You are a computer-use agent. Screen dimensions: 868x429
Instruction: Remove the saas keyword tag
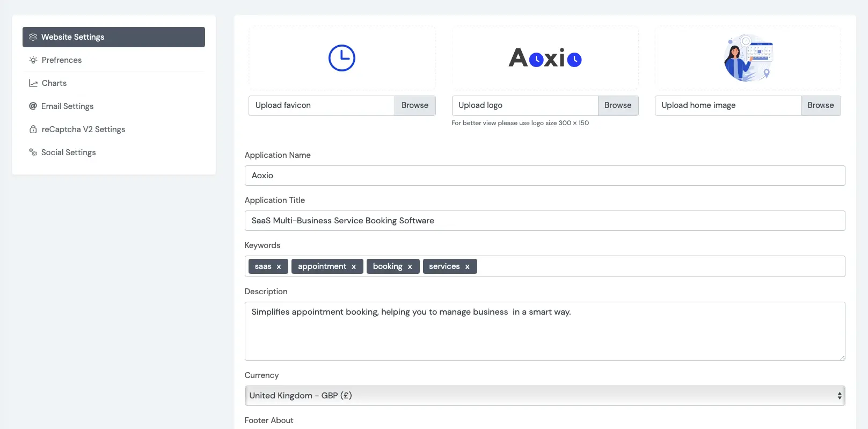pos(279,267)
